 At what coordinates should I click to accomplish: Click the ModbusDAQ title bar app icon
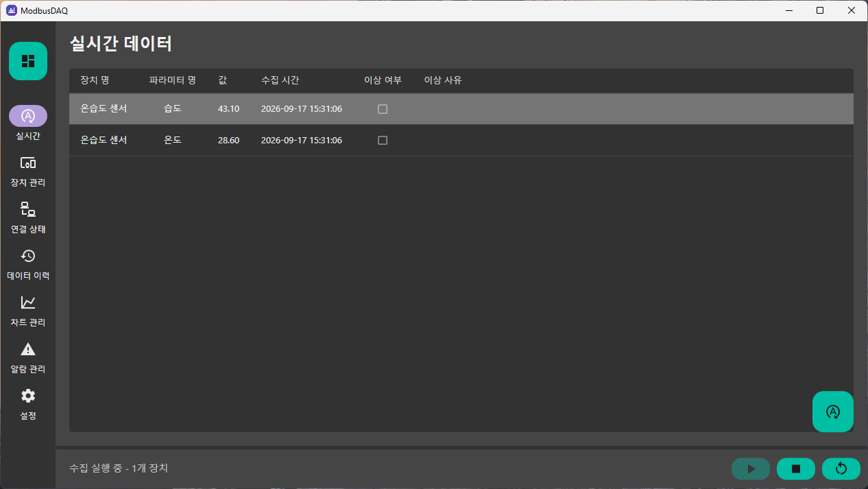[12, 10]
